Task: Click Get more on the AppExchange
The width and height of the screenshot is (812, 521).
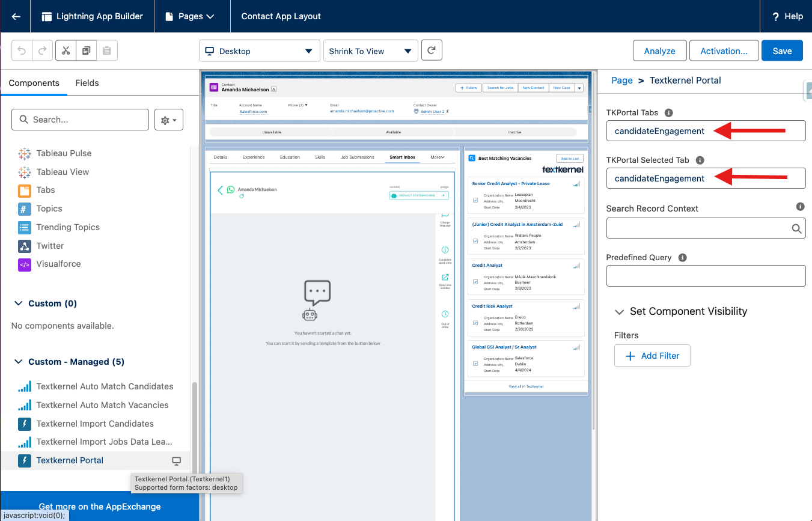Action: tap(100, 506)
